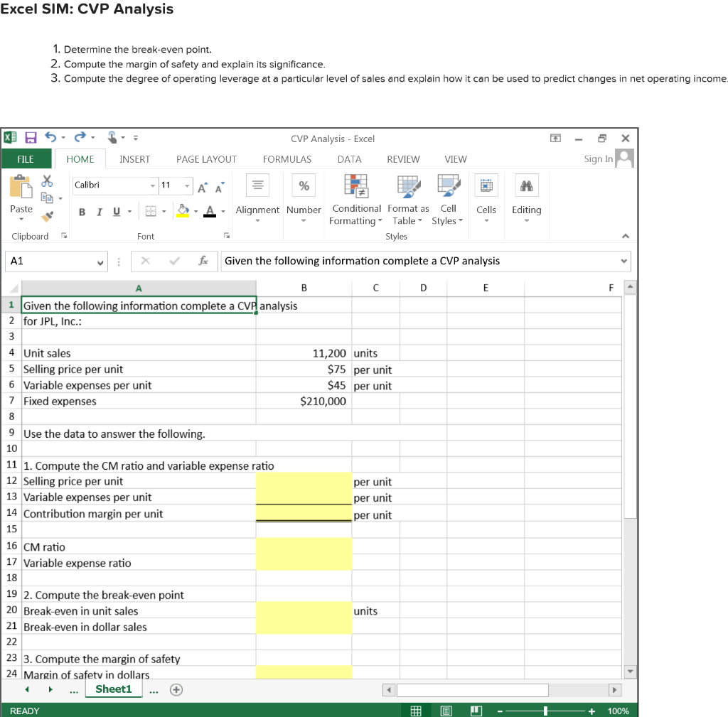Open the font name dropdown Calibri

(x=153, y=185)
